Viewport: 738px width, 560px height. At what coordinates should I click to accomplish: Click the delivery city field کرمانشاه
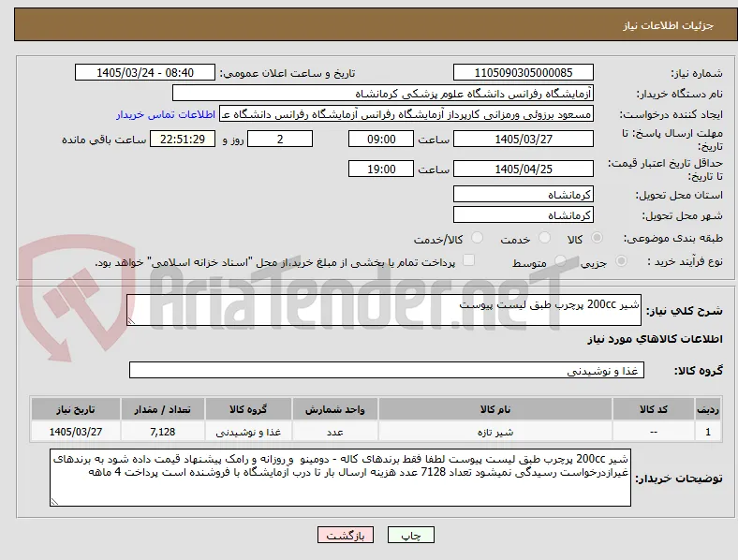[523, 214]
